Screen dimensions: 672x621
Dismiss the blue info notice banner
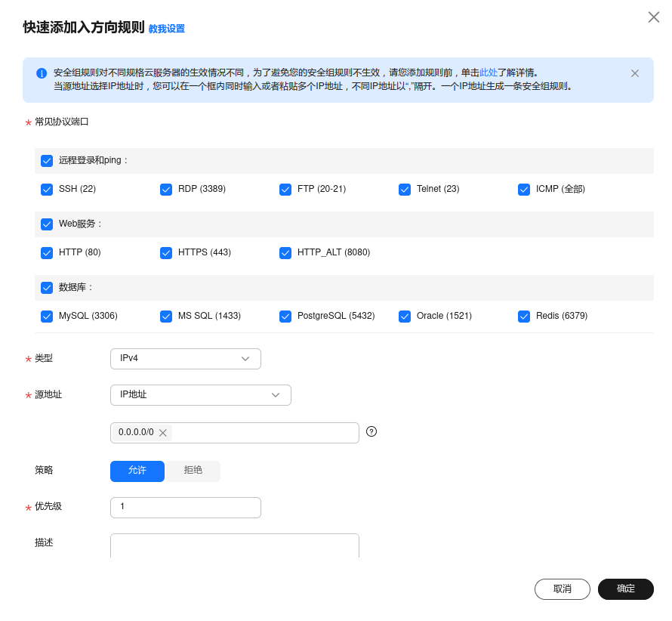[x=634, y=73]
